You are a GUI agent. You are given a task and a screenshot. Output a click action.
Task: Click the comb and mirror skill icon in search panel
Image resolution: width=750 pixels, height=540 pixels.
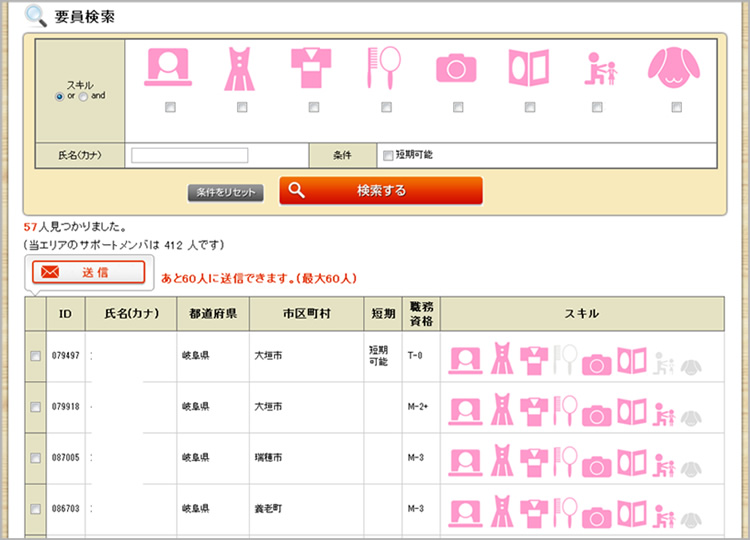384,68
